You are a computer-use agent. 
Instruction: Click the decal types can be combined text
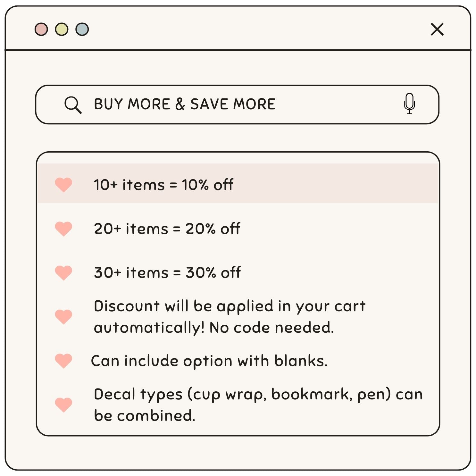point(258,405)
